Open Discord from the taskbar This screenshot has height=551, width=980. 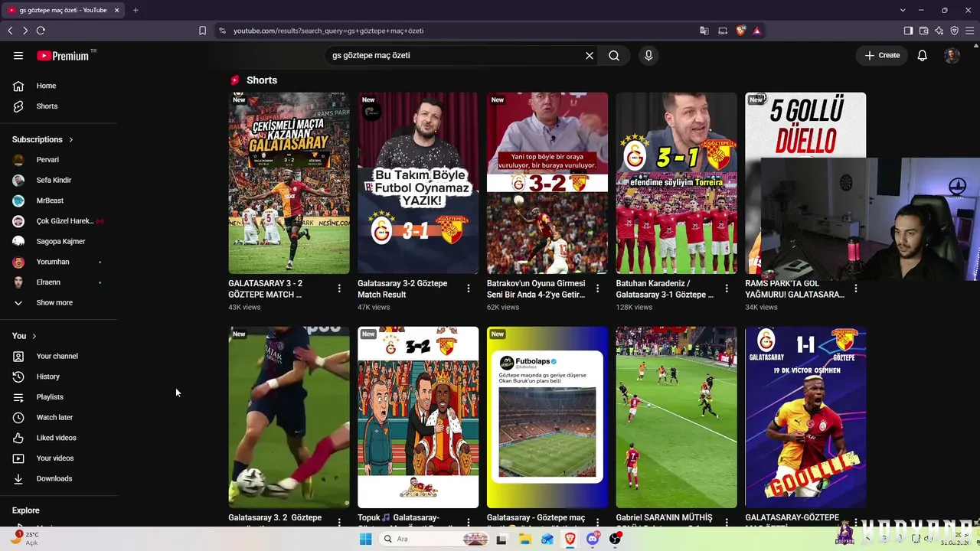click(x=592, y=539)
